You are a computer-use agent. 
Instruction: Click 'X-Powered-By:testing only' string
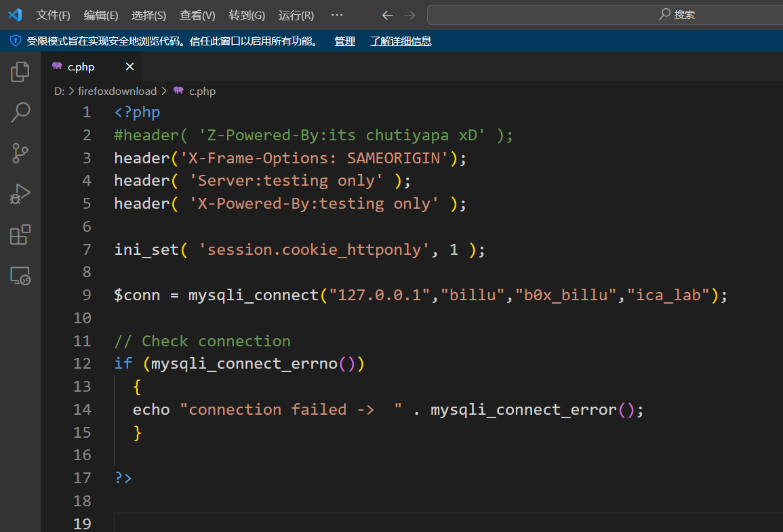pyautogui.click(x=314, y=203)
